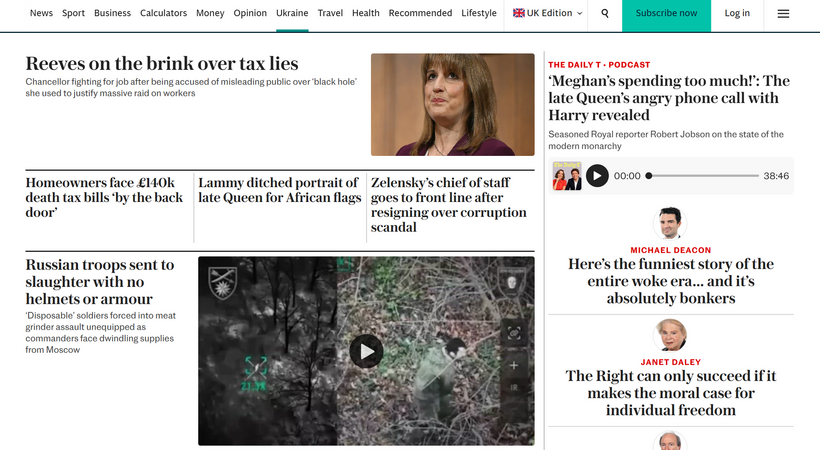Click the Log in link
This screenshot has width=820, height=450.
pos(737,13)
